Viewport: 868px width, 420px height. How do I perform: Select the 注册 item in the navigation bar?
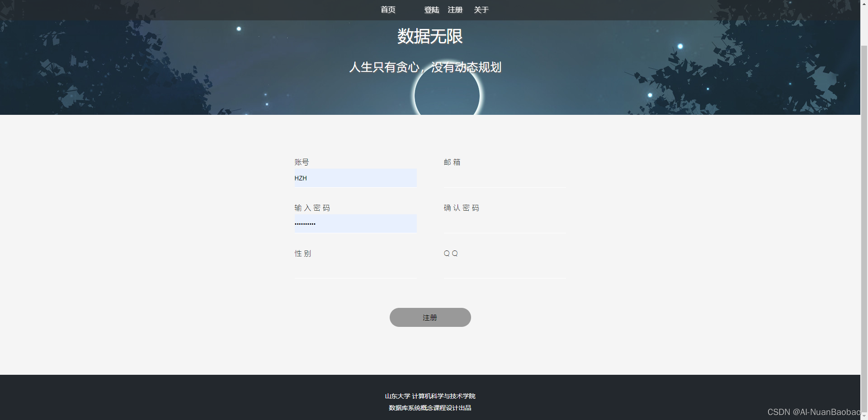click(x=455, y=10)
